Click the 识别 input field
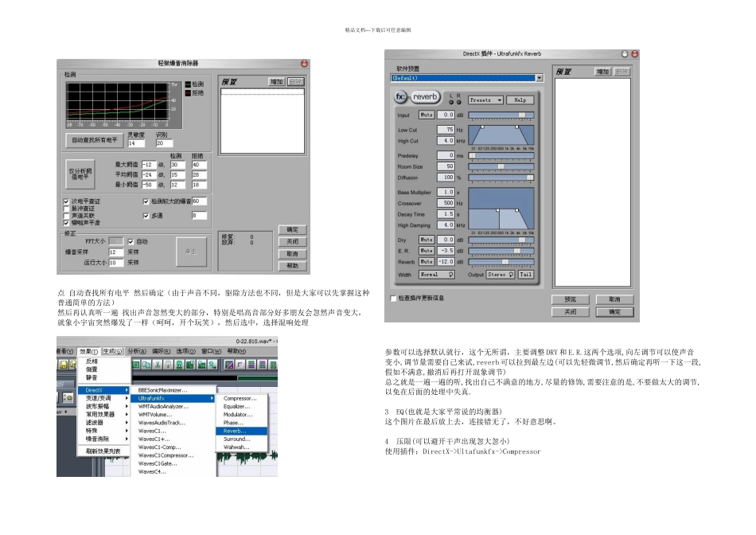Screen dimensions: 756x535 tap(164, 143)
